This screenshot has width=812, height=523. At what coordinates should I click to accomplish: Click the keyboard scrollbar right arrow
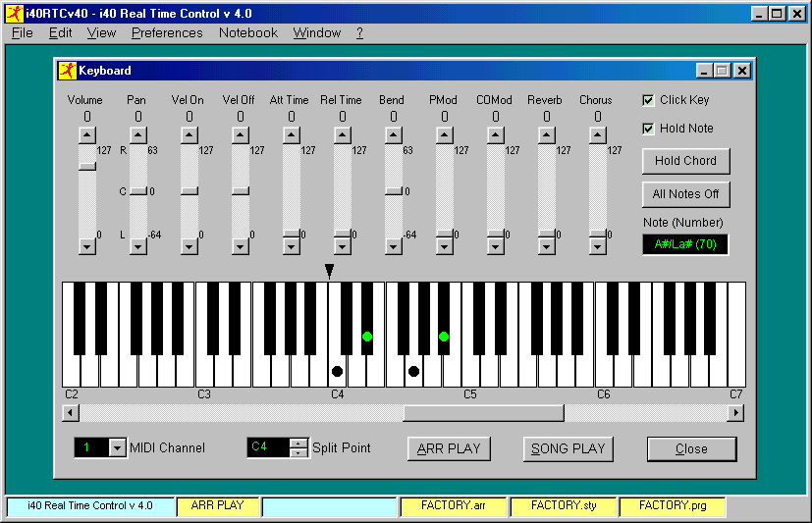(x=735, y=413)
